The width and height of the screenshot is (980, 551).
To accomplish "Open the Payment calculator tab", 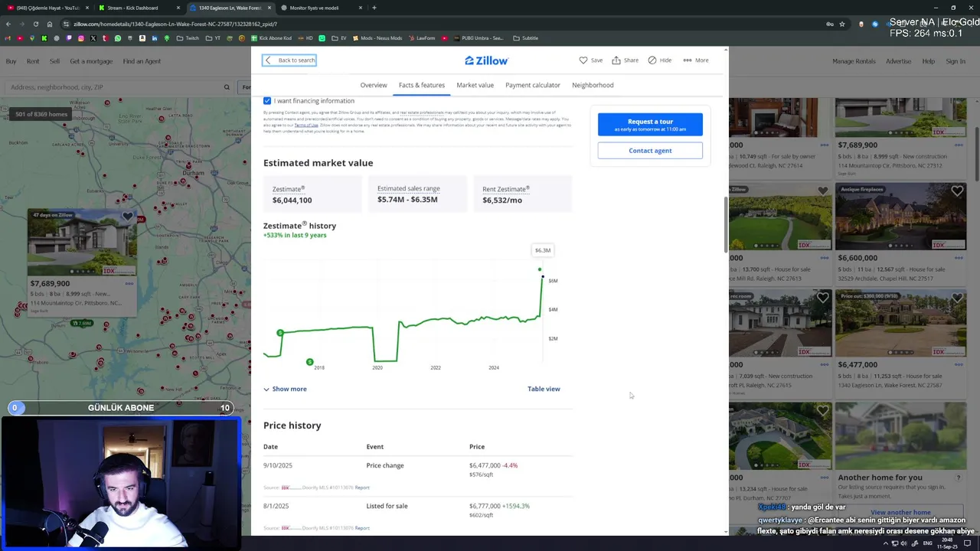I will pyautogui.click(x=533, y=85).
